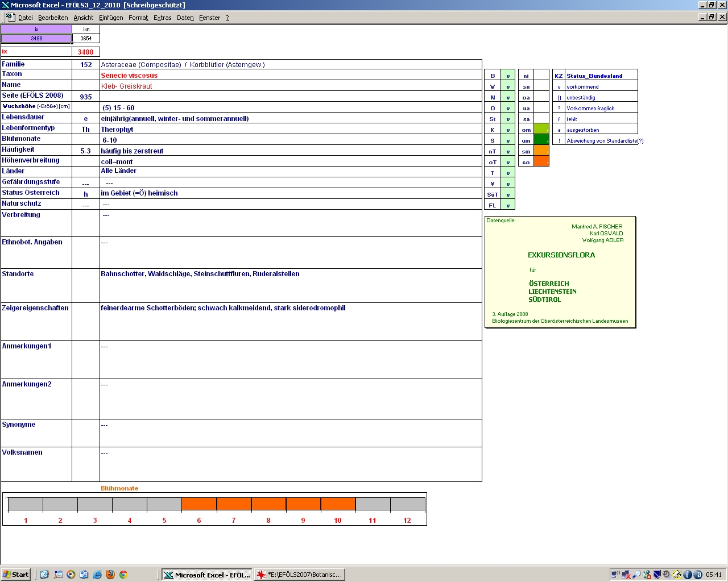
Task: Click the 'Theophyt' life form cell
Action: pos(291,129)
